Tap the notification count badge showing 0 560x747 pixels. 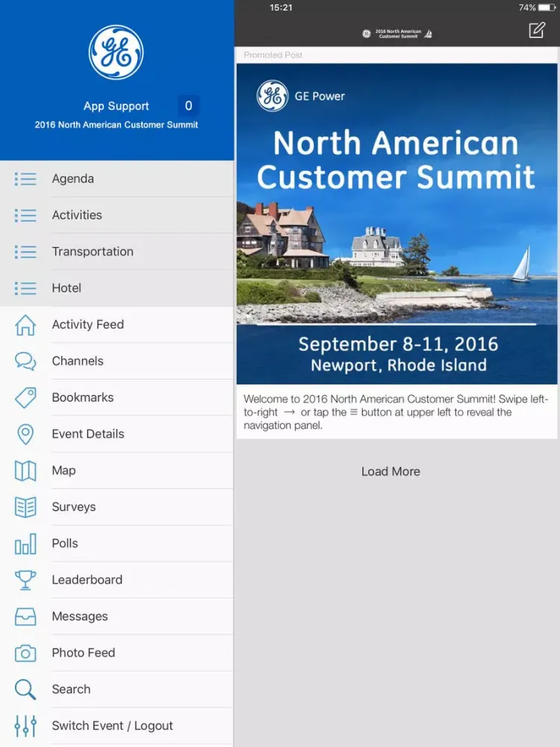coord(189,106)
